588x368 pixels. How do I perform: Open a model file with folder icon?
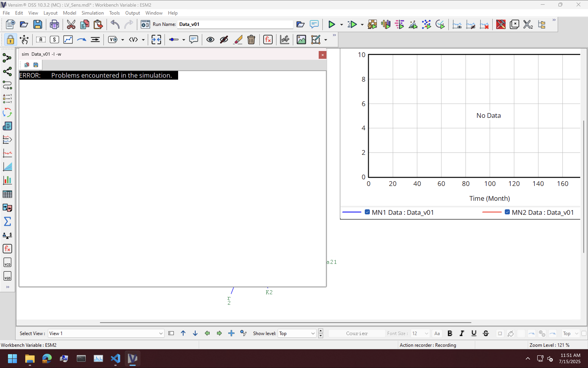tap(24, 24)
